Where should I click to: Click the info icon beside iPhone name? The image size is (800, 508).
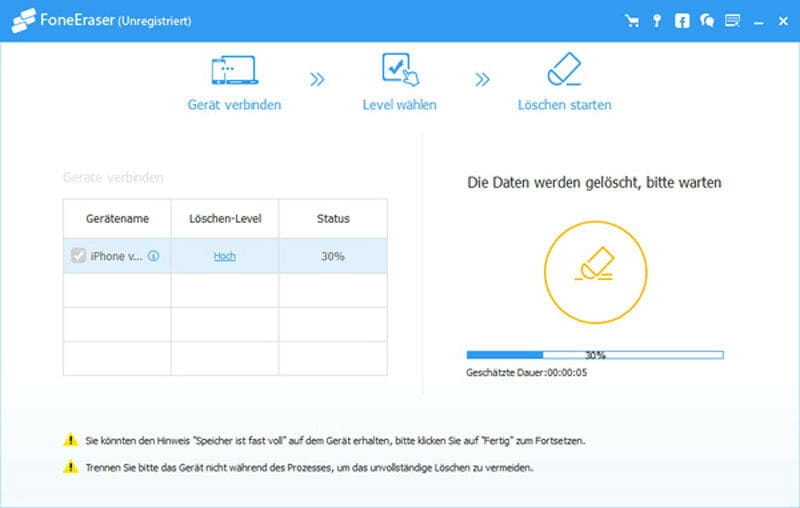point(153,256)
